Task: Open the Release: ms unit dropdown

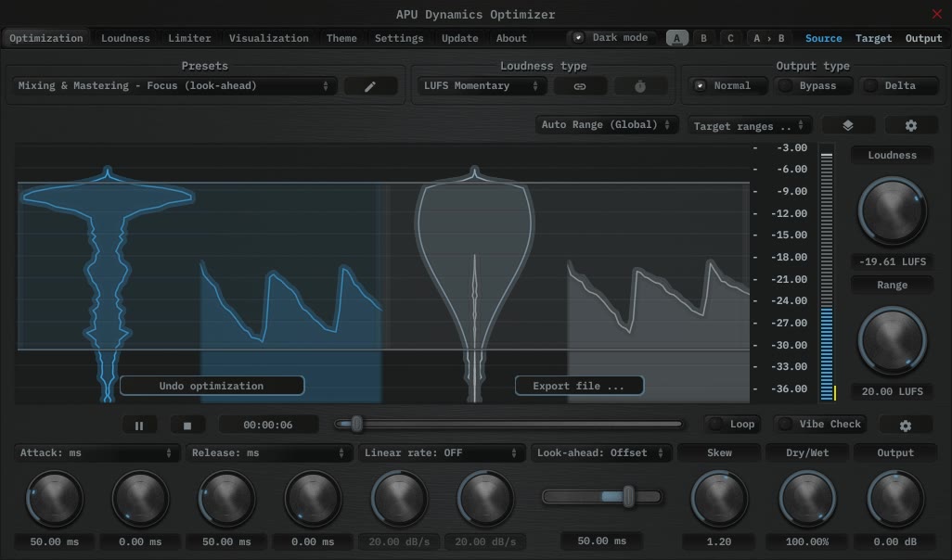Action: [268, 453]
